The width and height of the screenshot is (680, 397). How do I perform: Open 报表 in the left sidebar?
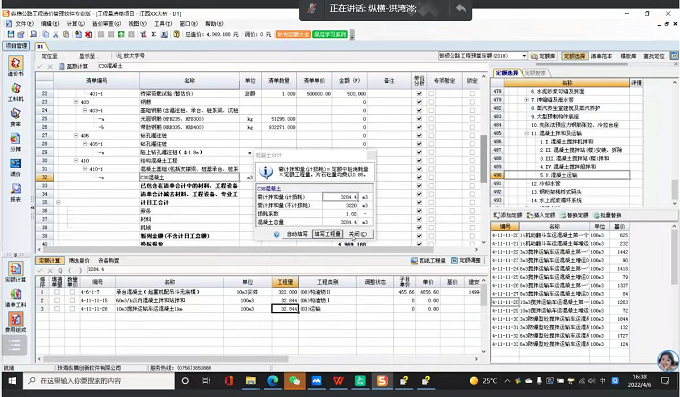(16, 193)
